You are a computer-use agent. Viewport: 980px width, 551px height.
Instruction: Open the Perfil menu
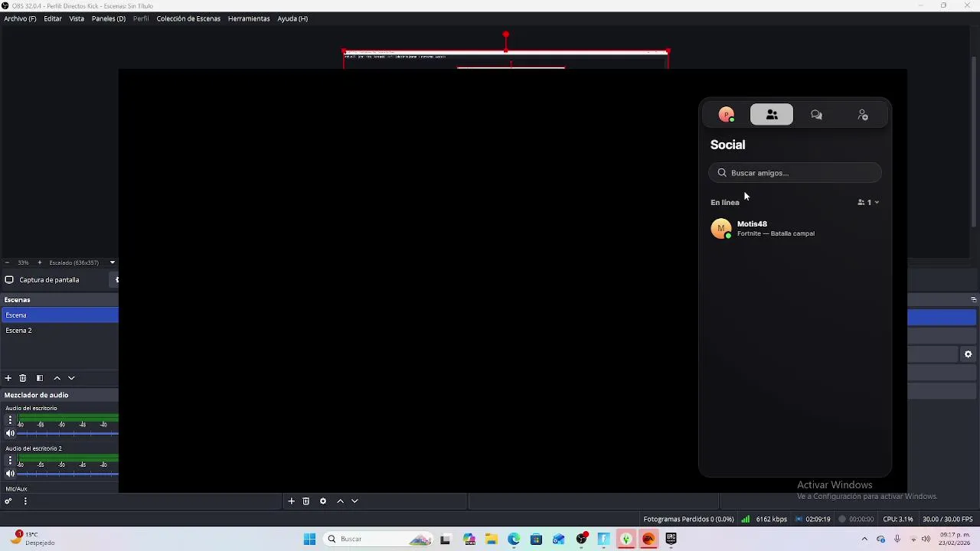[141, 18]
